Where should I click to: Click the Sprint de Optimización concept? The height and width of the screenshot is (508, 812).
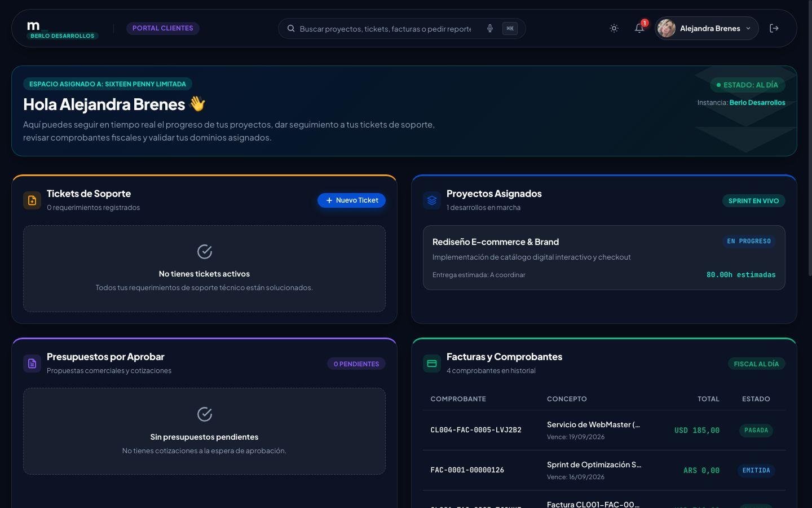(x=594, y=465)
